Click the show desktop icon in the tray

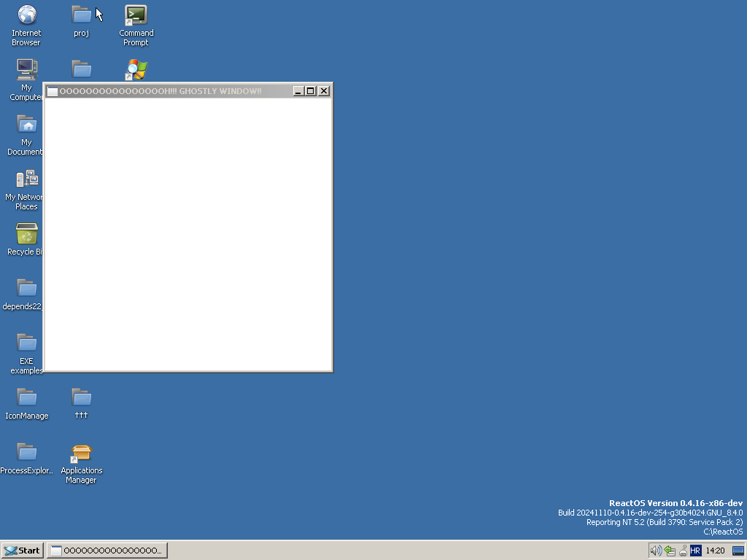738,551
